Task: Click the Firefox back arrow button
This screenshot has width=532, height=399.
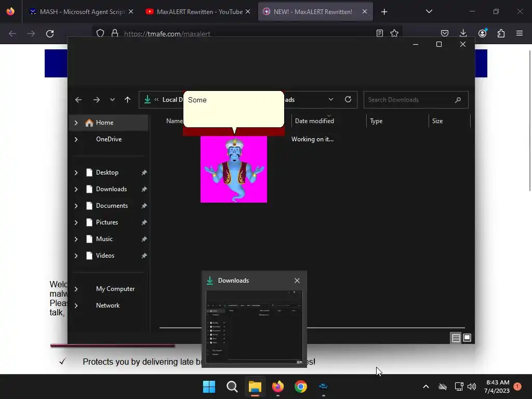Action: (x=12, y=34)
